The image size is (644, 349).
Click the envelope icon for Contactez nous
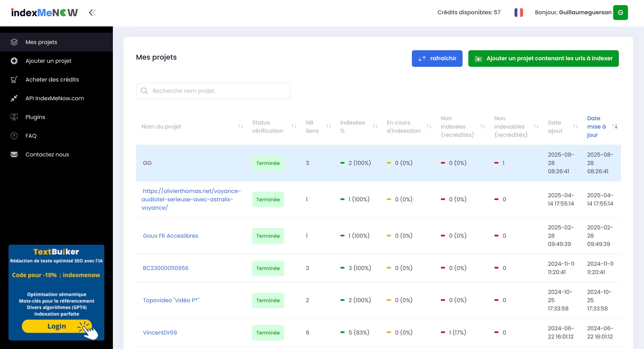(x=14, y=154)
